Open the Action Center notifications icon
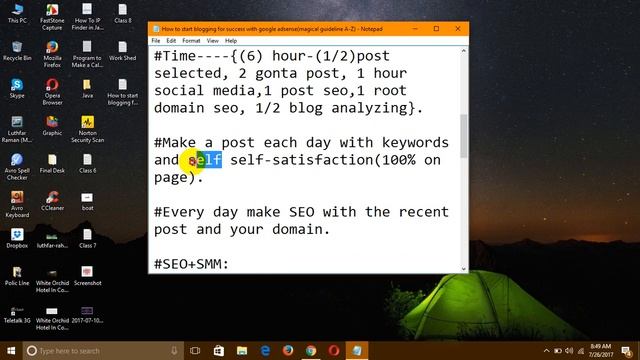Screen dimensions: 640x360 click(627, 351)
